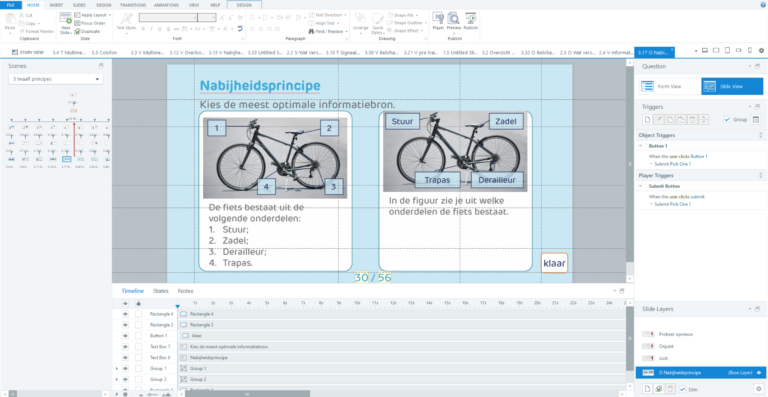Open the scene dropdown '3 twaalf principes'
Screen dimensions: 768x397
56,79
